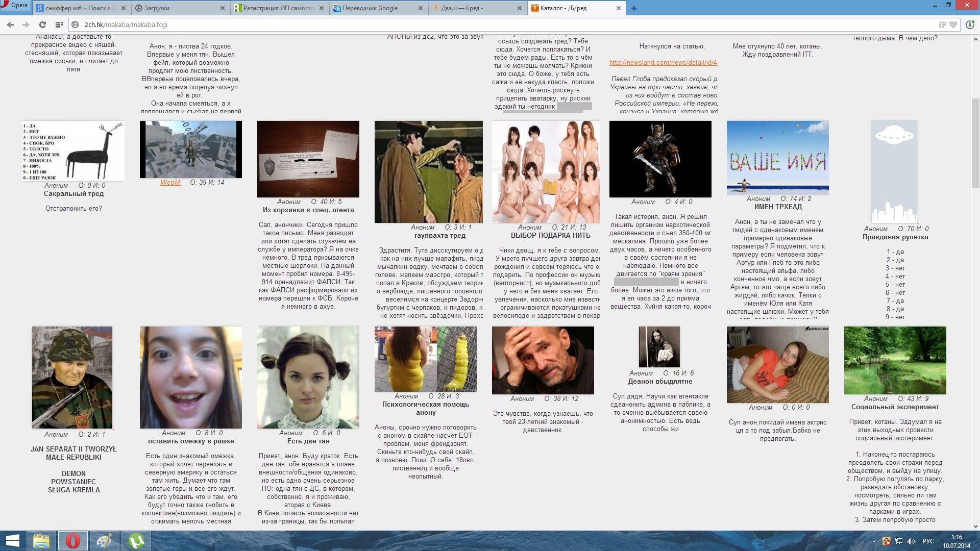The image size is (980, 551).
Task: Open the downloads icon with green dot
Action: pos(970,24)
